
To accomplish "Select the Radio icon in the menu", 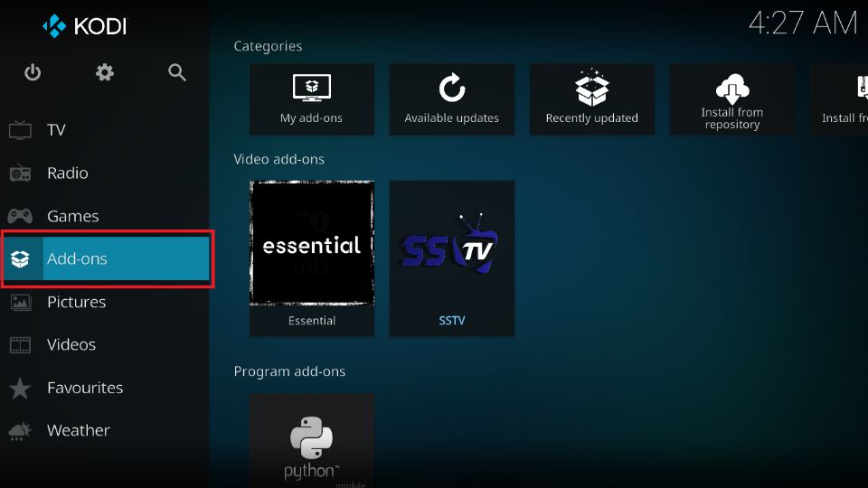I will coord(20,173).
